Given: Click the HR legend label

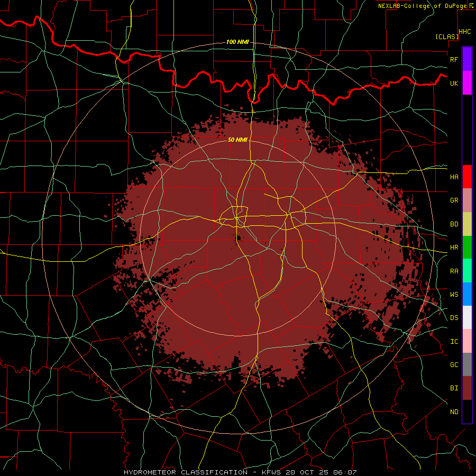Looking at the screenshot, I should pyautogui.click(x=454, y=247).
